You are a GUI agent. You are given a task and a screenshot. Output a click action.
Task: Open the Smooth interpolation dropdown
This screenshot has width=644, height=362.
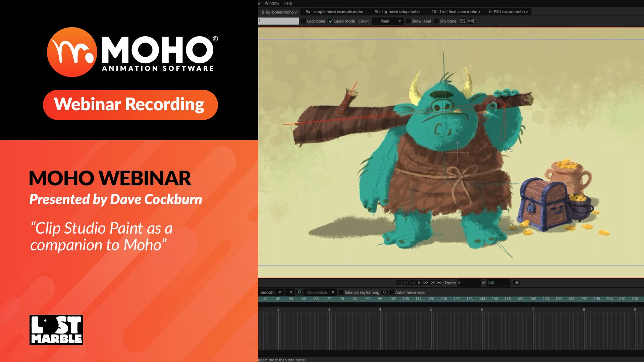click(271, 292)
